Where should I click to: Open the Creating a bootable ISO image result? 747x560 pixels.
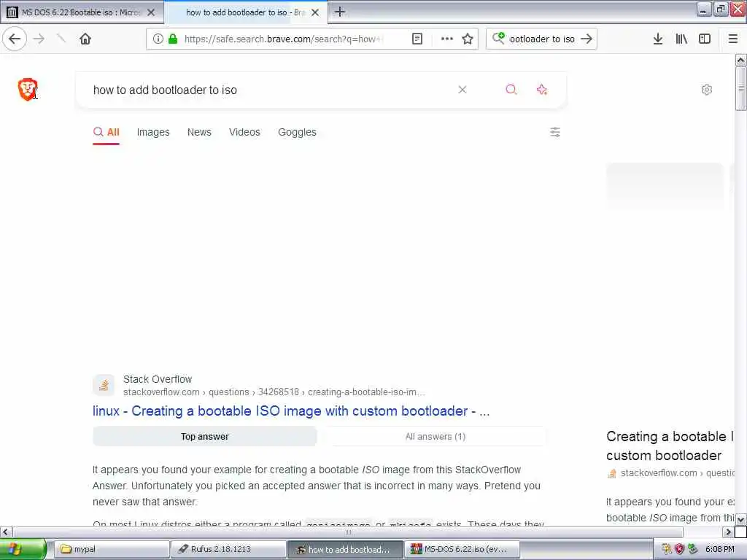[x=291, y=411]
